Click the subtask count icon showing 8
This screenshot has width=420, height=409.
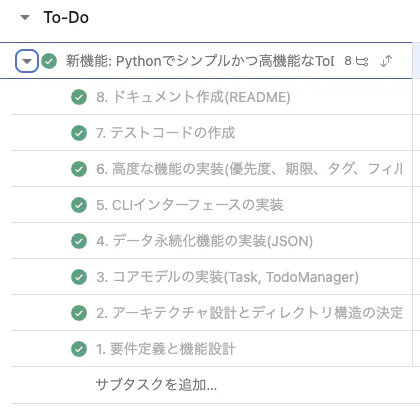coord(356,61)
